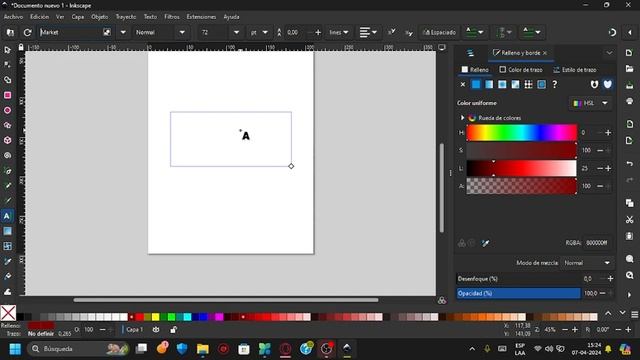Increase the H value with plus
The width and height of the screenshot is (640, 360).
click(608, 133)
